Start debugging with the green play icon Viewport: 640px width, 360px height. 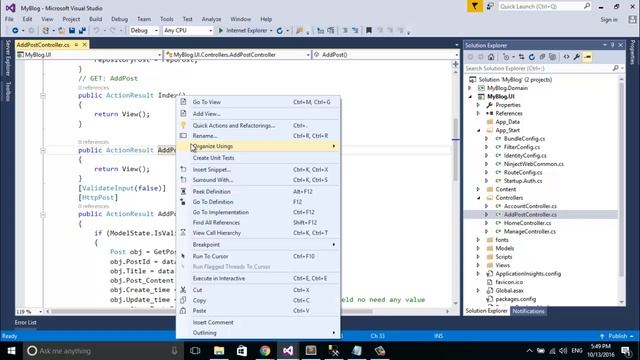click(x=221, y=31)
